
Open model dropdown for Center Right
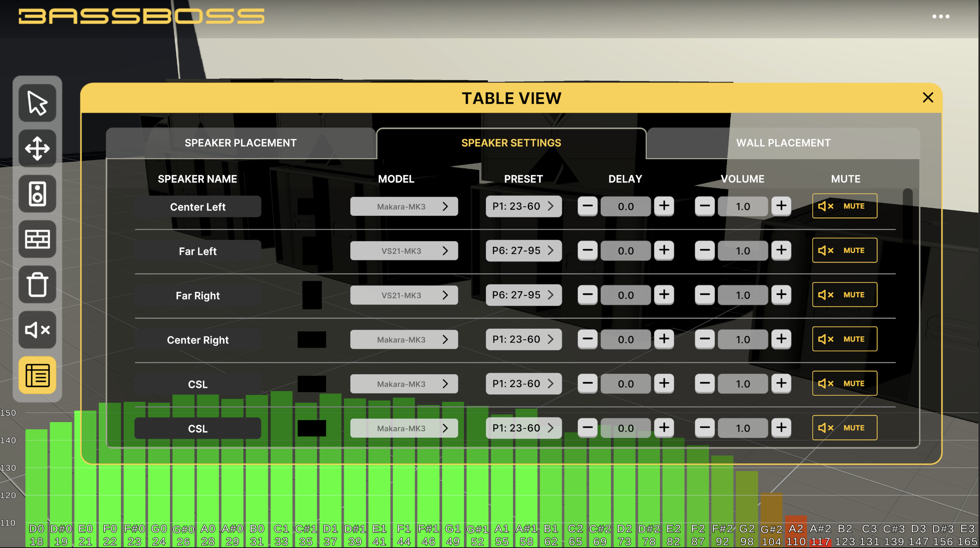[x=404, y=339]
